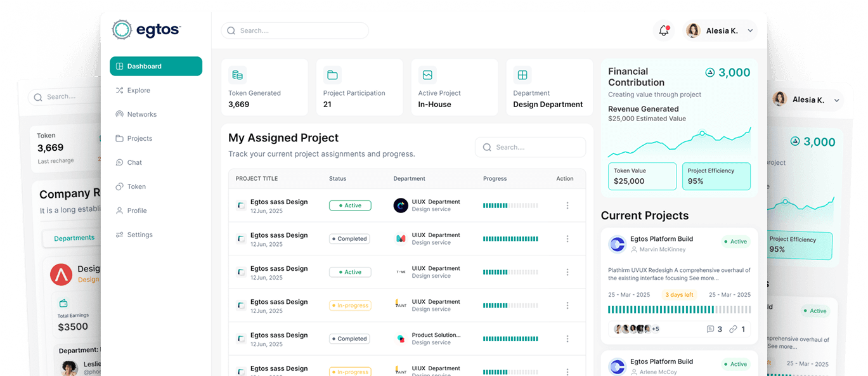Screen dimensions: 868x376
Task: Go to Networks in the sidebar
Action: [141, 114]
